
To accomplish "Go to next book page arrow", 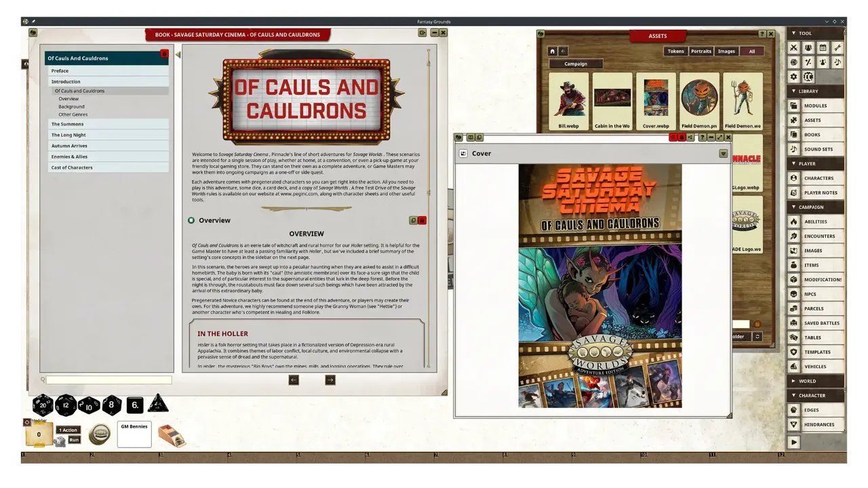I will click(x=330, y=380).
